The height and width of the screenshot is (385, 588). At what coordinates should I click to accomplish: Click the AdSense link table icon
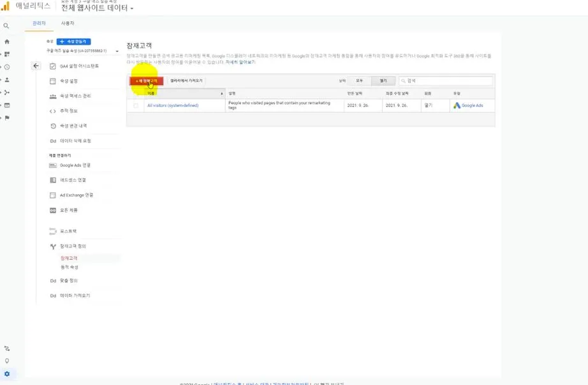coord(53,180)
